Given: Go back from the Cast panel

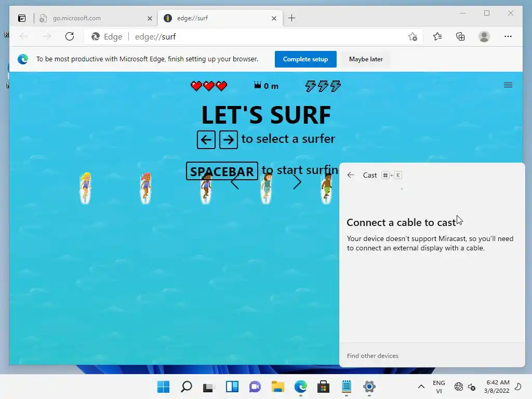Looking at the screenshot, I should [351, 175].
